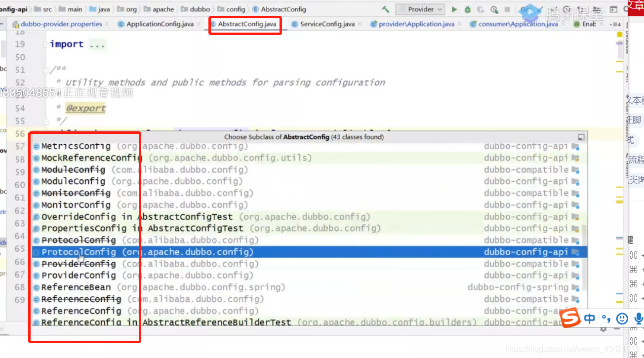Close the ApplicationConfig.java tab
Image resolution: width=644 pixels, height=358 pixels.
pyautogui.click(x=199, y=24)
